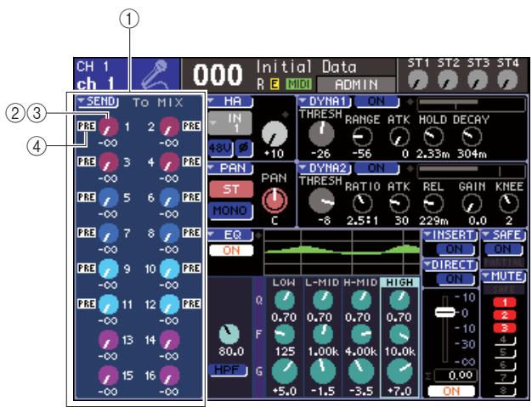Open the IN 1 input patch selector
The height and width of the screenshot is (407, 532).
[x=230, y=123]
